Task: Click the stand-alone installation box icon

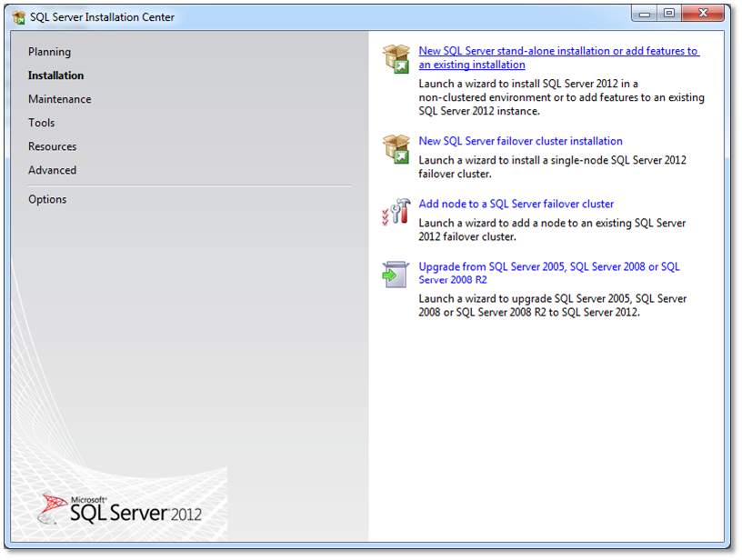Action: click(396, 59)
